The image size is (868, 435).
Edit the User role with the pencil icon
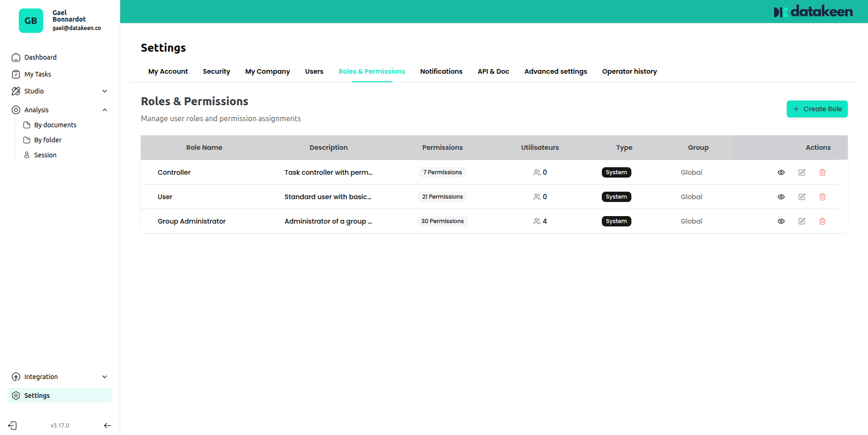pos(801,196)
